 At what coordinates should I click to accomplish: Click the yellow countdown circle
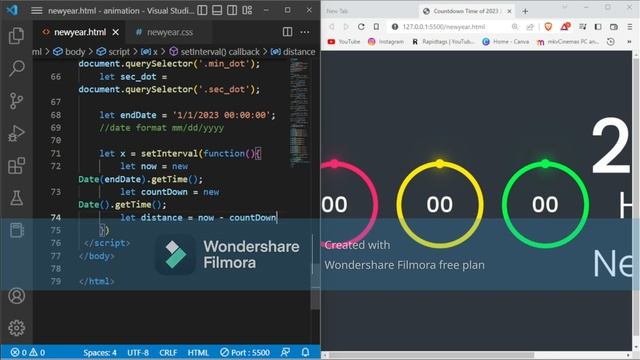440,204
